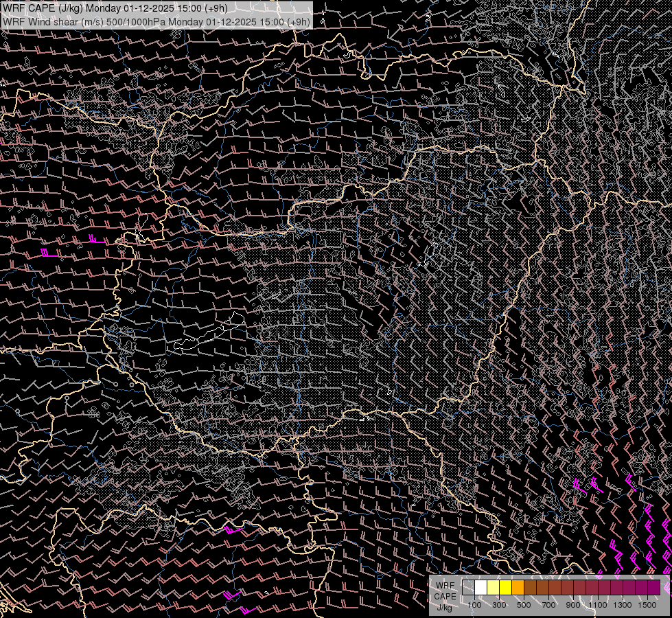The height and width of the screenshot is (618, 672).
Task: Click the white swatch in the CAPE legend
Action: click(481, 587)
